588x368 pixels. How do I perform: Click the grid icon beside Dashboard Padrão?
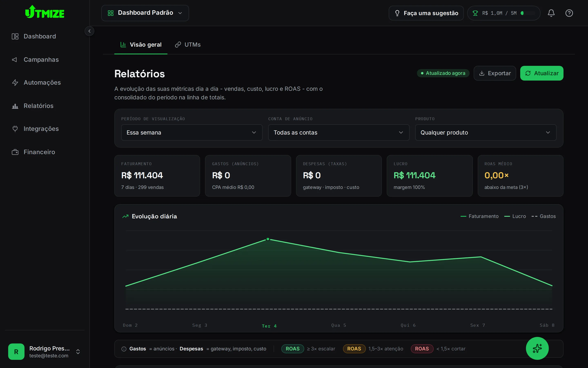pyautogui.click(x=111, y=13)
